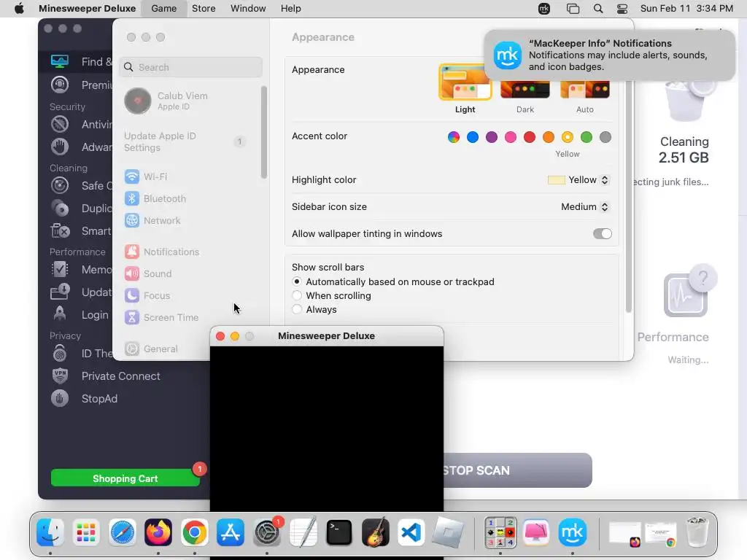This screenshot has width=747, height=560.
Task: Click the Calub Viem Apple ID avatar
Action: coord(138,101)
